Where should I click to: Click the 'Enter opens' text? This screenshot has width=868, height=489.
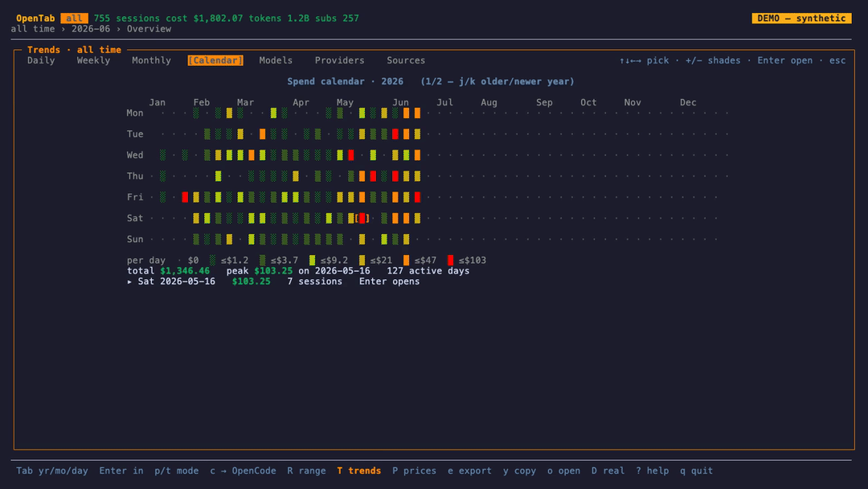[x=389, y=281]
